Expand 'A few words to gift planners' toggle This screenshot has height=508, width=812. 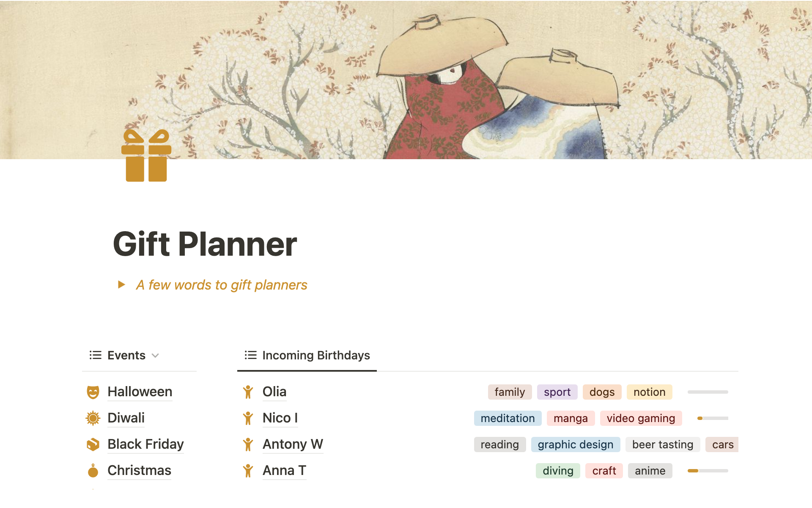(121, 284)
